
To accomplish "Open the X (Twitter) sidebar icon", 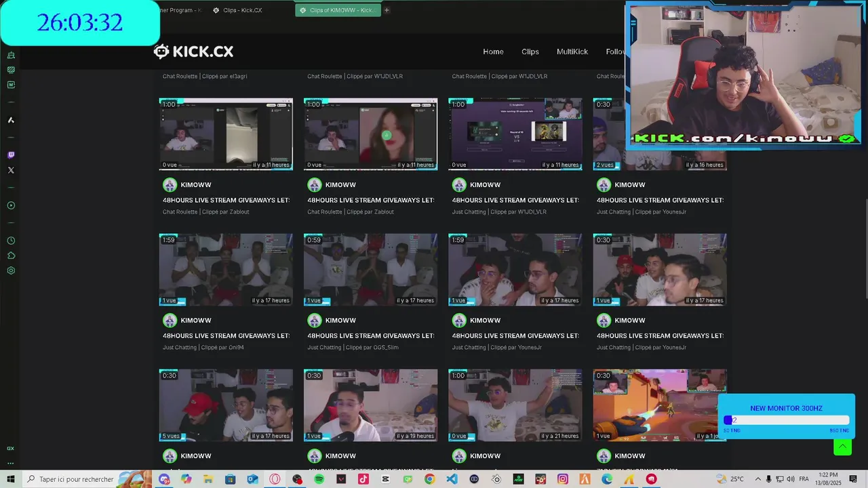I will [11, 170].
